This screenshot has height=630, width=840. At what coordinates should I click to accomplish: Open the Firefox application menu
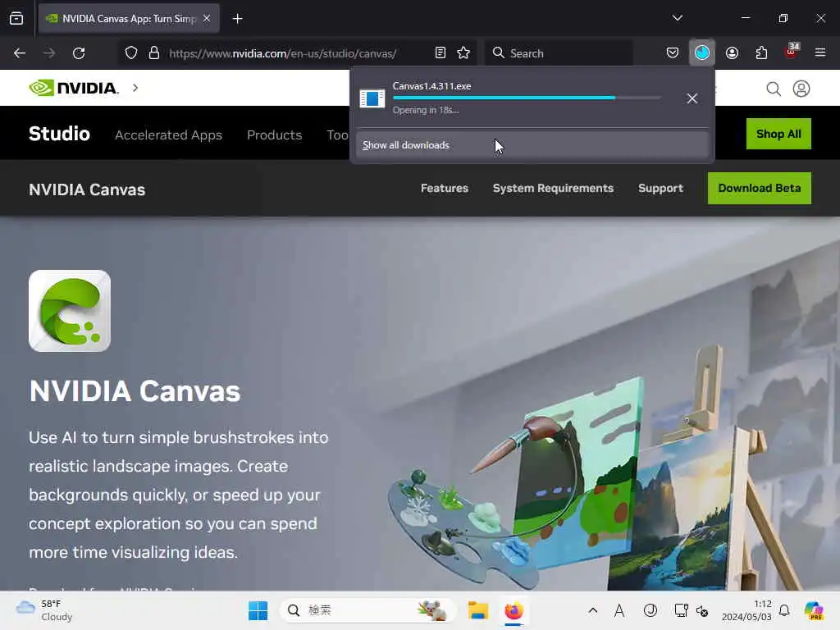click(x=819, y=52)
